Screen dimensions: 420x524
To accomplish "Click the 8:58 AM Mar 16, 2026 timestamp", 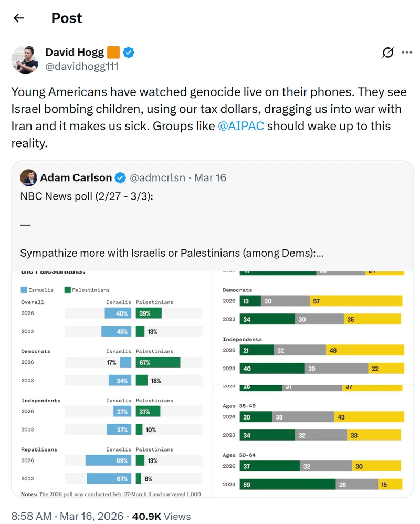I will click(67, 516).
